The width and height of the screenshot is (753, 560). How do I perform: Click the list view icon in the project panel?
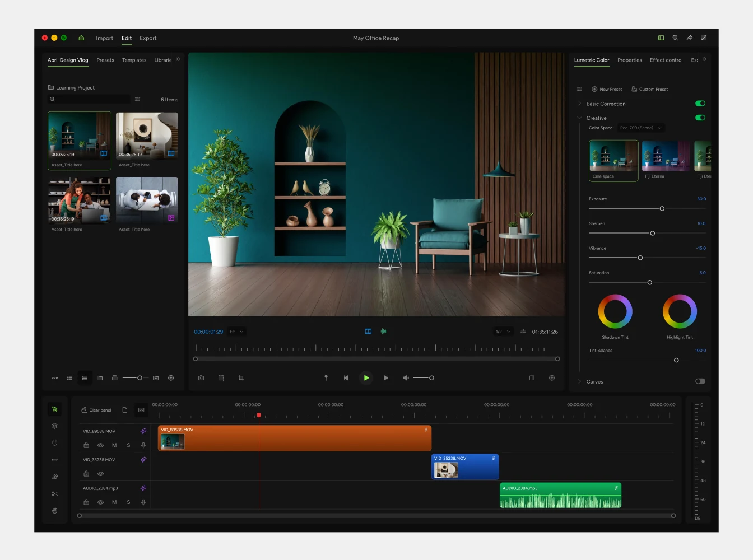pos(70,378)
